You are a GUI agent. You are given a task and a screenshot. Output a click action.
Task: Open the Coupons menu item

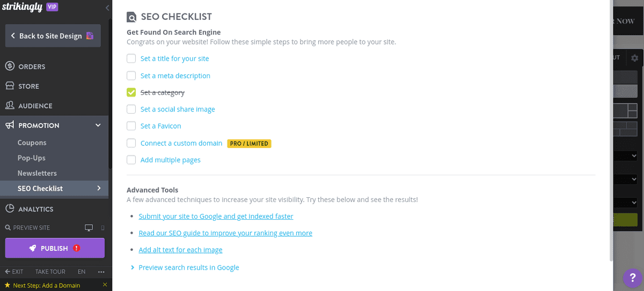pyautogui.click(x=32, y=143)
